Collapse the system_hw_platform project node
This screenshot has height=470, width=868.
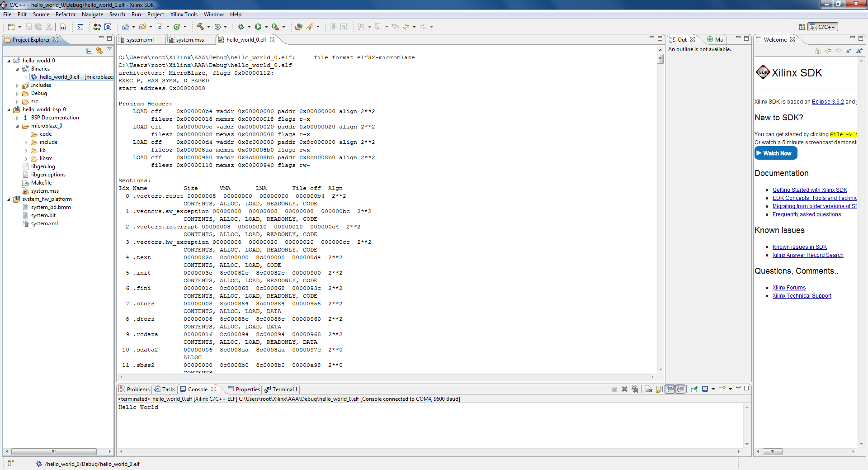(x=9, y=199)
